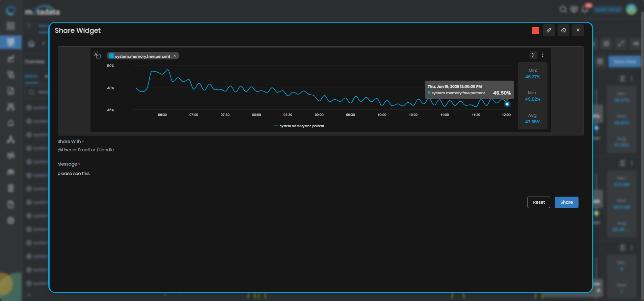This screenshot has width=644, height=301.
Task: Open the red annotation color picker
Action: [x=535, y=30]
